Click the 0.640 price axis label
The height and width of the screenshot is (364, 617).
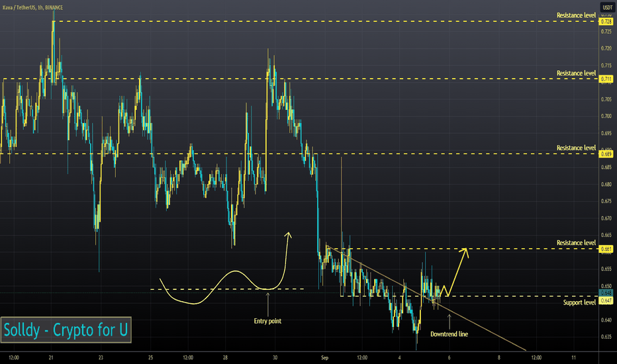(606, 320)
